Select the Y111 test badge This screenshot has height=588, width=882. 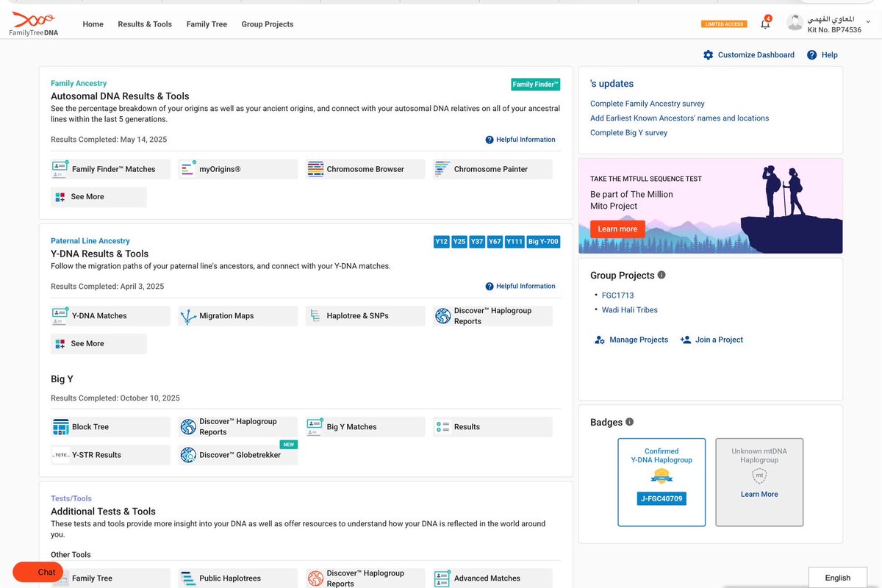point(514,242)
